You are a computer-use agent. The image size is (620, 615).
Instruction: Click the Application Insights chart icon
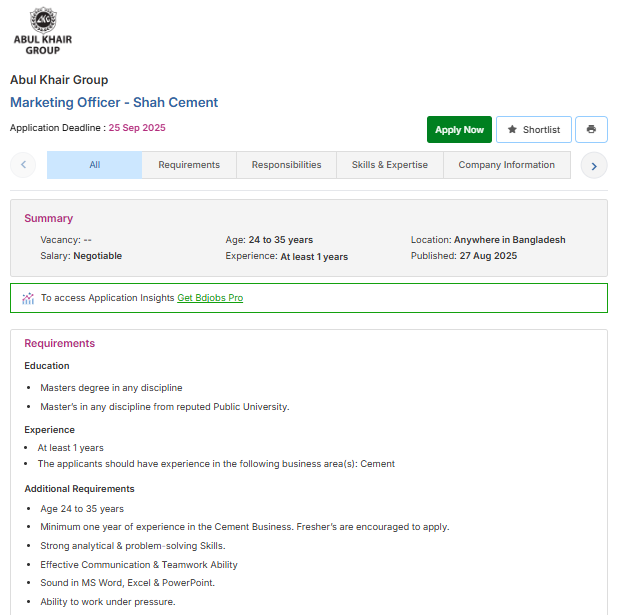28,298
